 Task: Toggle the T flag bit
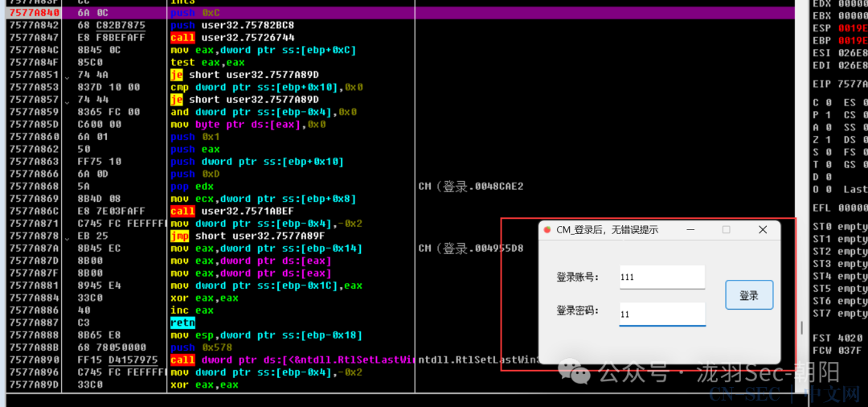[829, 164]
